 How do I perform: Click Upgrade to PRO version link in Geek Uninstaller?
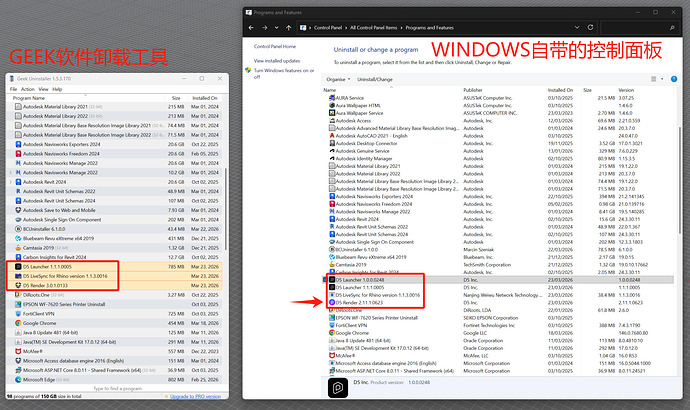click(x=195, y=396)
